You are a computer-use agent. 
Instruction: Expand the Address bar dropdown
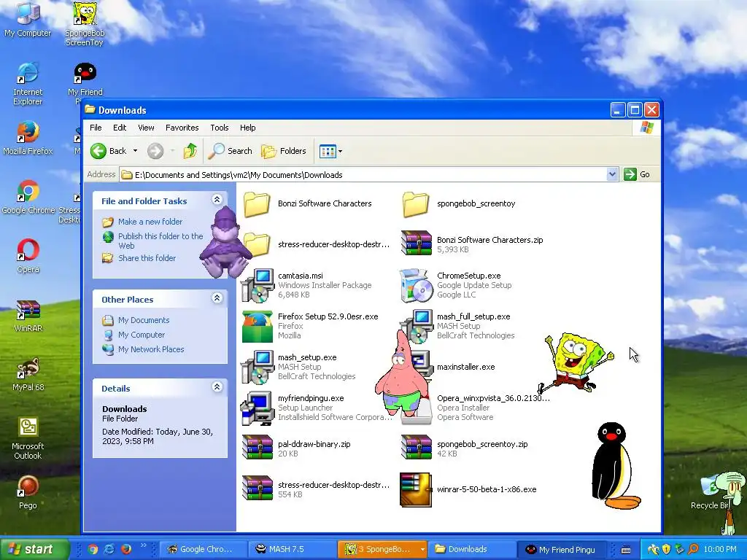pos(612,174)
